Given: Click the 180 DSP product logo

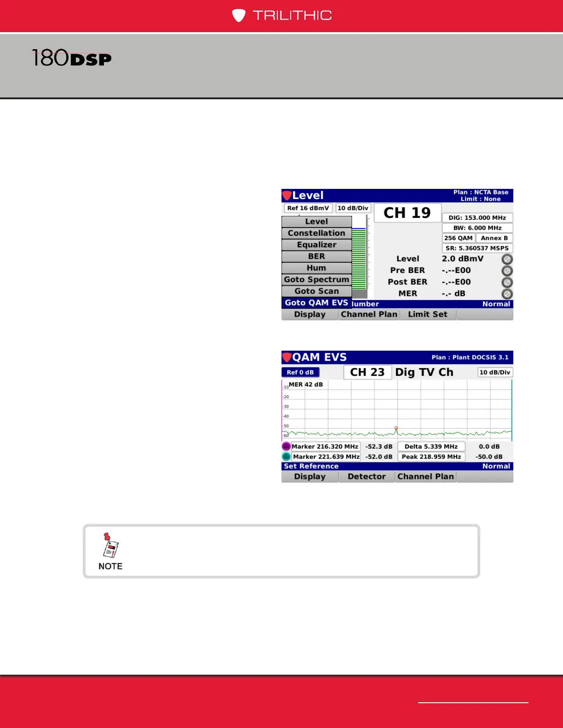Looking at the screenshot, I should (72, 58).
